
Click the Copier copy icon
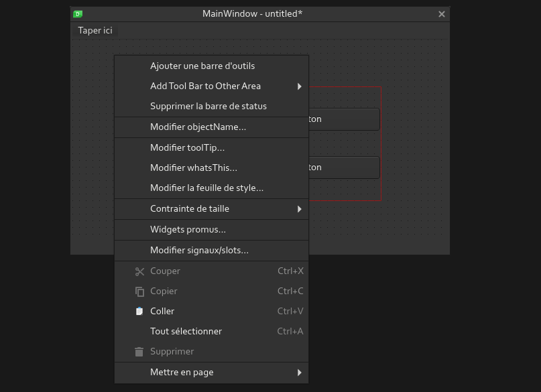click(x=139, y=291)
